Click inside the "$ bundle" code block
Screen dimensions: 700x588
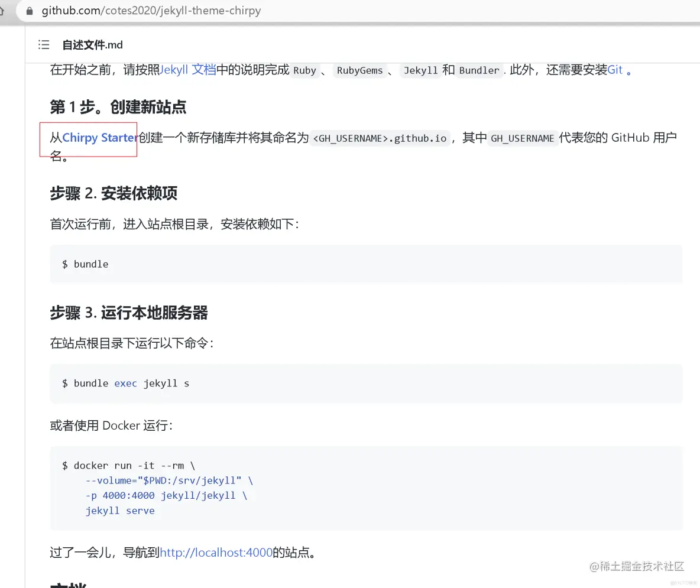coord(85,264)
